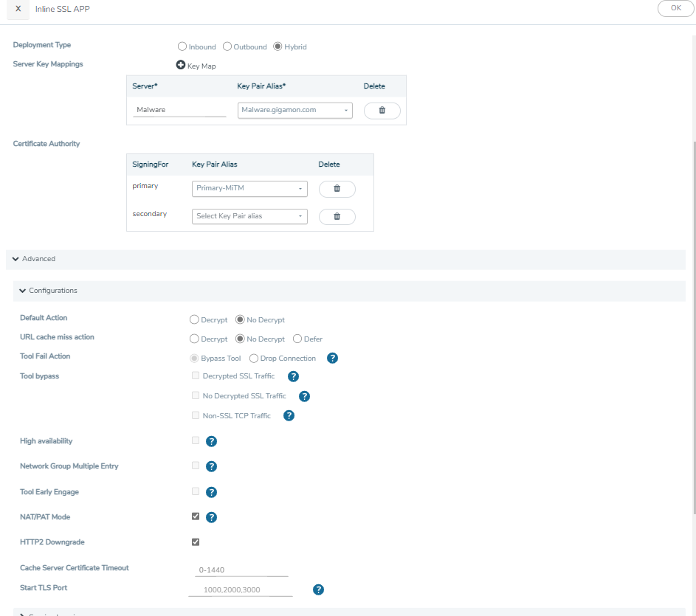Image resolution: width=696 pixels, height=616 pixels.
Task: Close the Inline SSL APP panel with X
Action: [18, 9]
